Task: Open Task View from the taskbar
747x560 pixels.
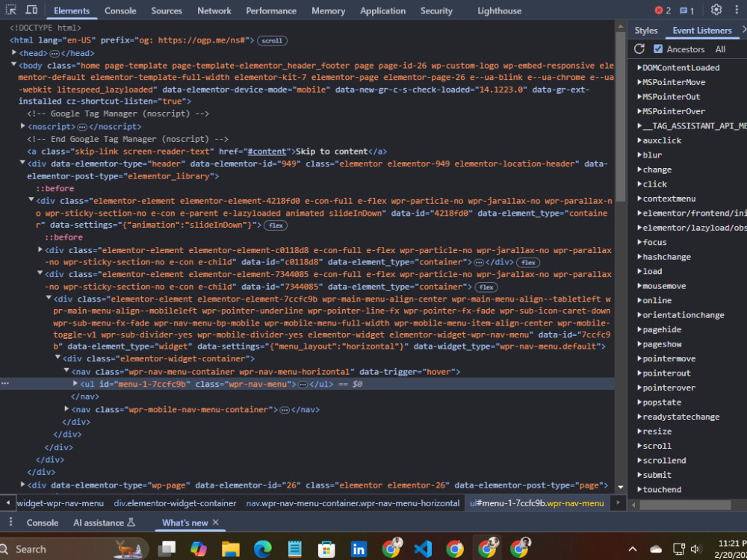Action: tap(167, 549)
